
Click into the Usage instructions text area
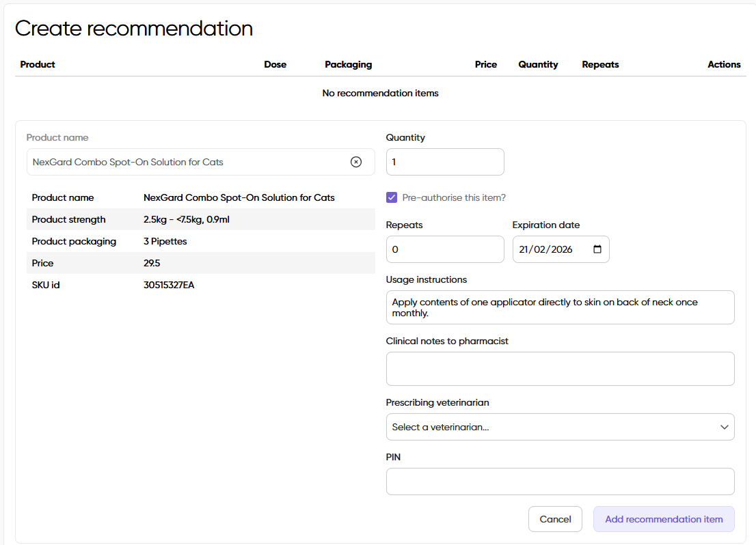pos(560,307)
